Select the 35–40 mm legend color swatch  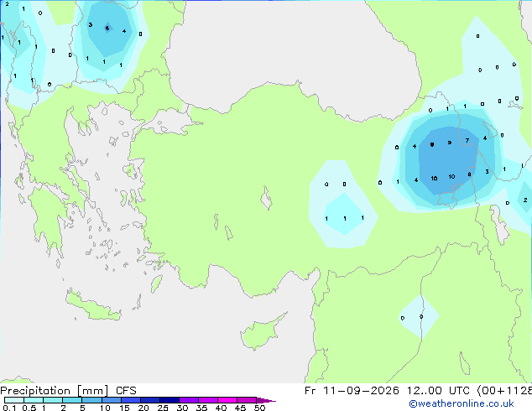click(x=207, y=400)
